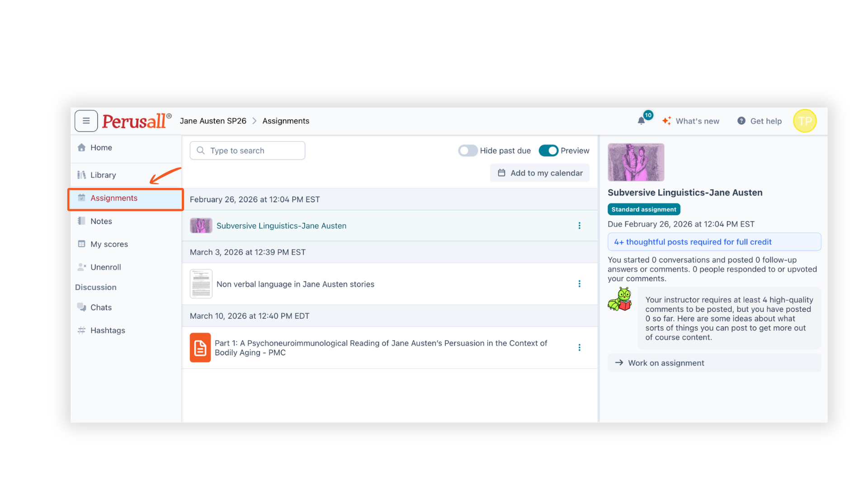Open options menu for Non verbal language assignment
Image resolution: width=868 pixels, height=488 pixels.
point(579,284)
